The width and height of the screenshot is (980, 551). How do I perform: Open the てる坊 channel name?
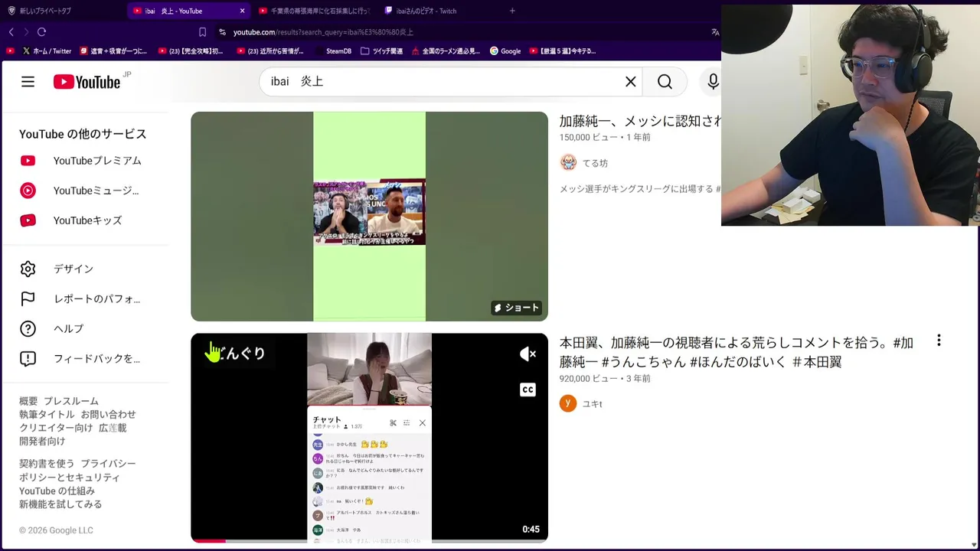[595, 163]
